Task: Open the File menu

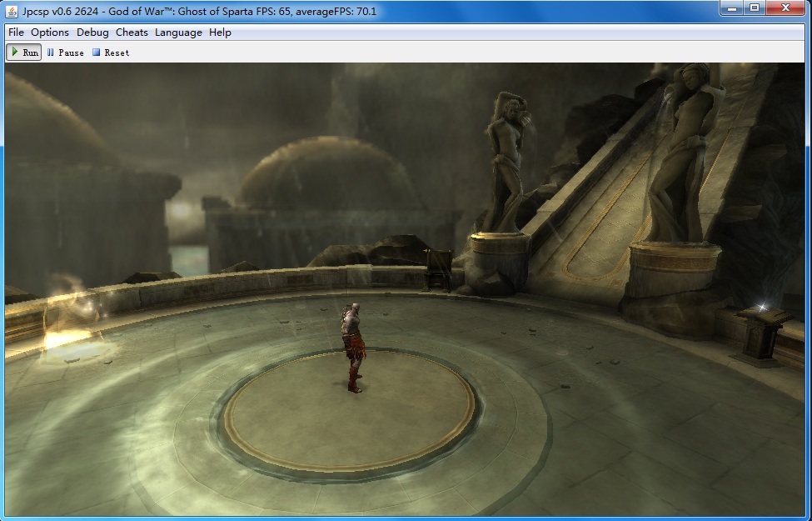Action: pyautogui.click(x=16, y=33)
